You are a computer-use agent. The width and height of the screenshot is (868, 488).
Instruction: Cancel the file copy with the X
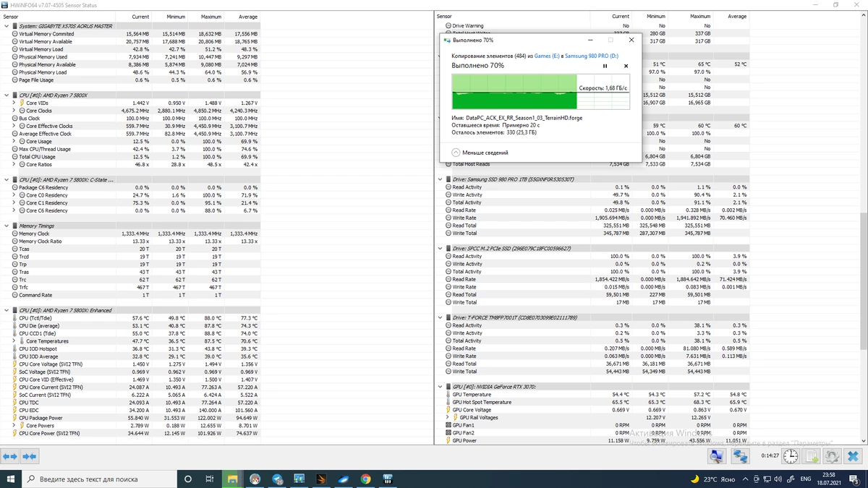626,66
